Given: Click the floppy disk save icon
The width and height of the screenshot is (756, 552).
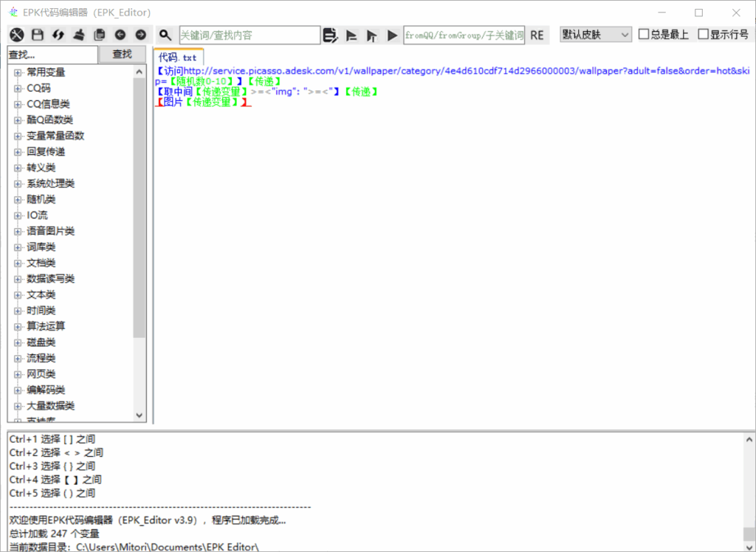Looking at the screenshot, I should pyautogui.click(x=38, y=35).
